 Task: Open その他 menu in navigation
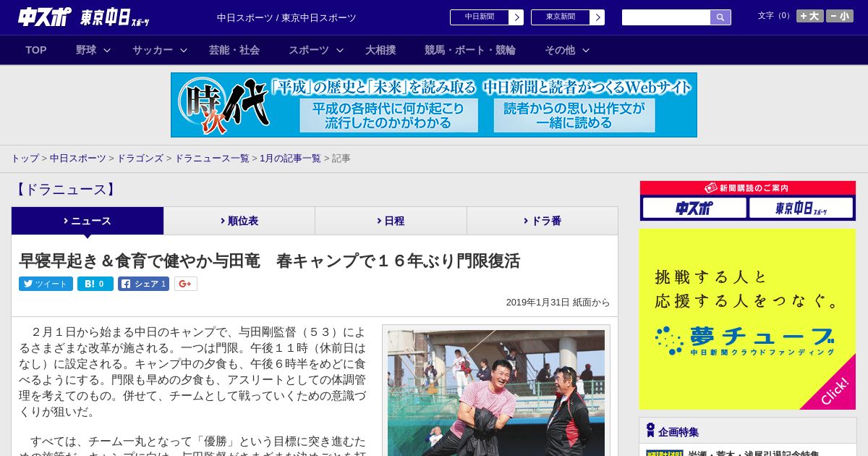560,50
